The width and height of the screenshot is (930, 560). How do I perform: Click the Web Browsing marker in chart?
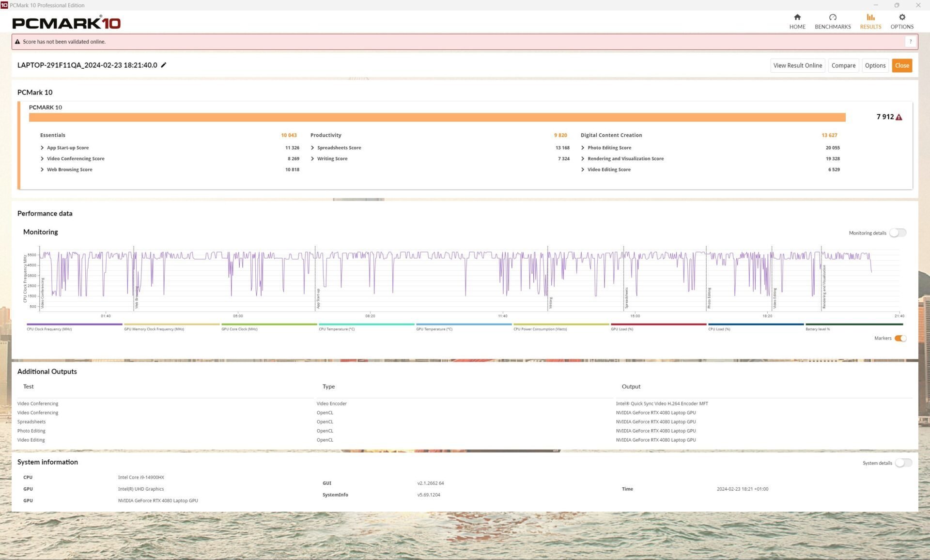[137, 297]
